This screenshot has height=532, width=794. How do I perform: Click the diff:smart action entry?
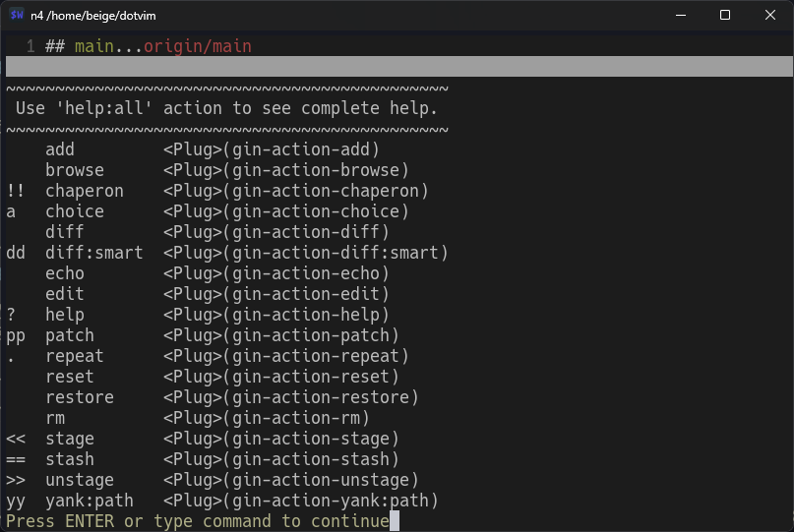coord(94,253)
